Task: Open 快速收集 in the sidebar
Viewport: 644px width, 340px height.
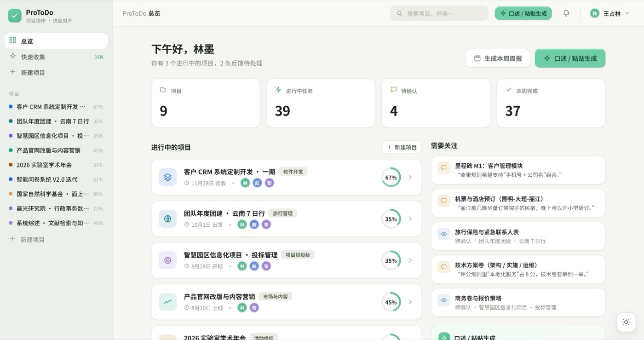Action: 56,57
